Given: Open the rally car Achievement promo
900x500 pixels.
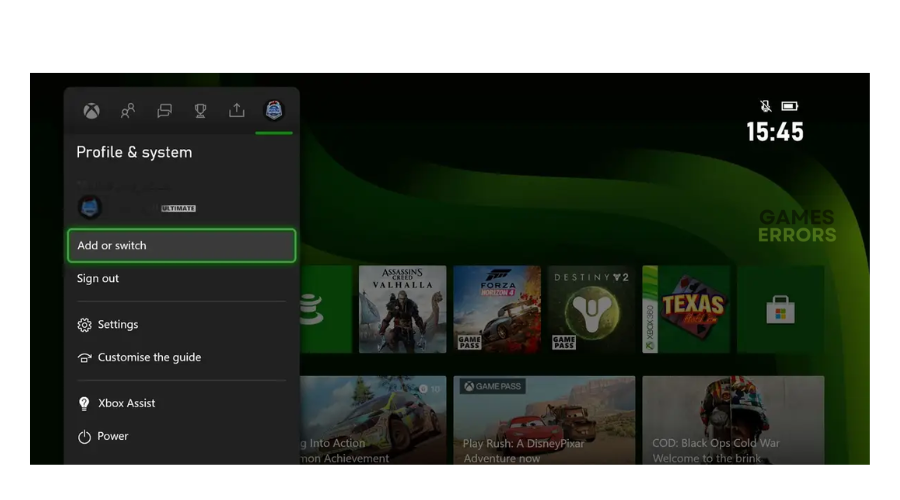Looking at the screenshot, I should 373,420.
